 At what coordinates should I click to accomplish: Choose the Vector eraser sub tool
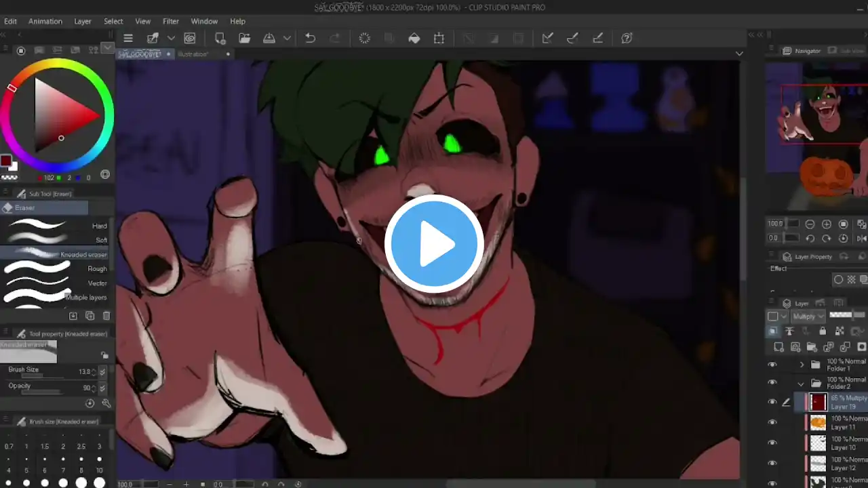54,283
